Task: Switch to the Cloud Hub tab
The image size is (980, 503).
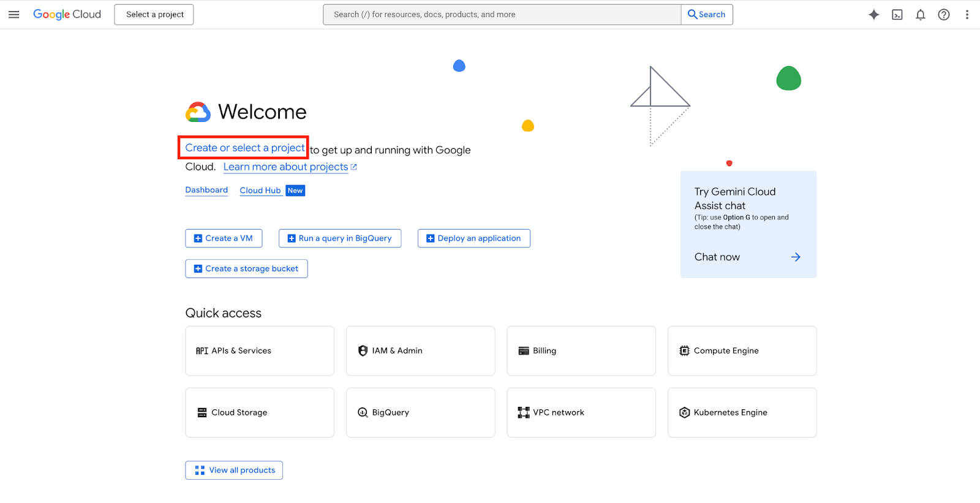Action: click(x=260, y=191)
